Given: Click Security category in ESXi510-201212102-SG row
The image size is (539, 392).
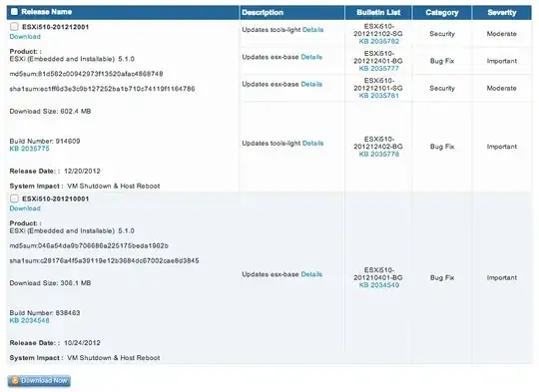Looking at the screenshot, I should point(442,34).
